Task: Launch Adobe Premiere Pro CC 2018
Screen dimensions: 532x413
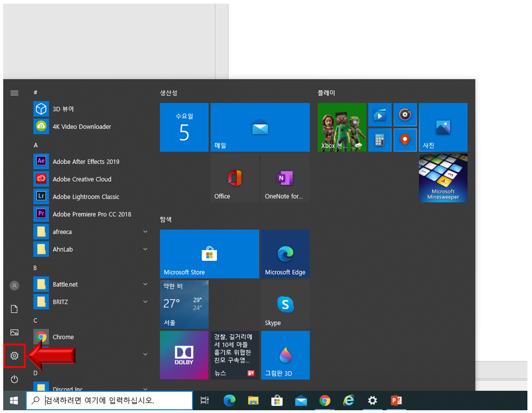Action: point(92,214)
